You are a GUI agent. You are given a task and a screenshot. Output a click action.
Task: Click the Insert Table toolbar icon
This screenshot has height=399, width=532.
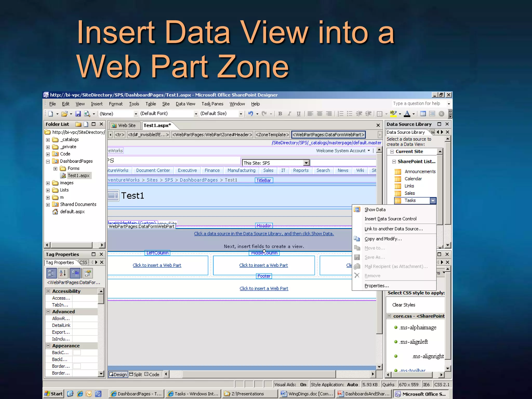[423, 114]
